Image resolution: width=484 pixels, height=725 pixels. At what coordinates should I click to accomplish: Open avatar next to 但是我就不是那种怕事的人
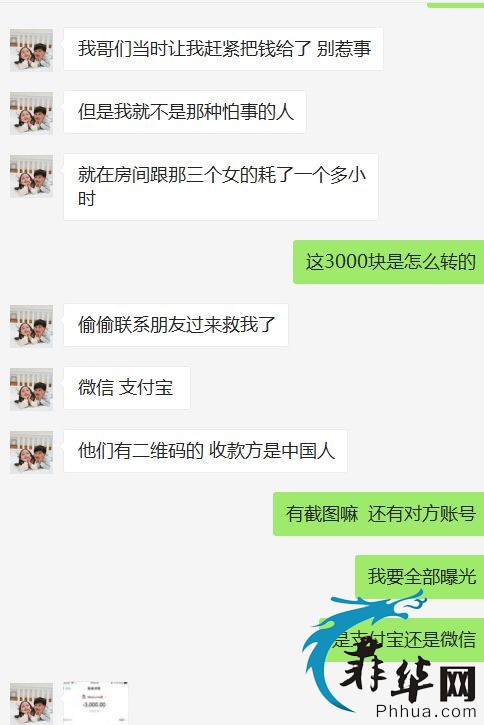tap(31, 113)
